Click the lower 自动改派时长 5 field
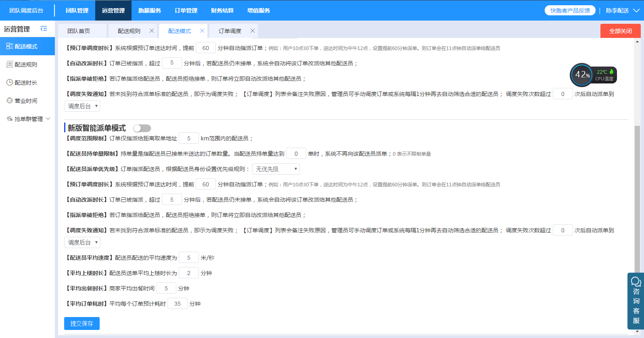Viewport: 644px width, 338px height. pos(172,200)
